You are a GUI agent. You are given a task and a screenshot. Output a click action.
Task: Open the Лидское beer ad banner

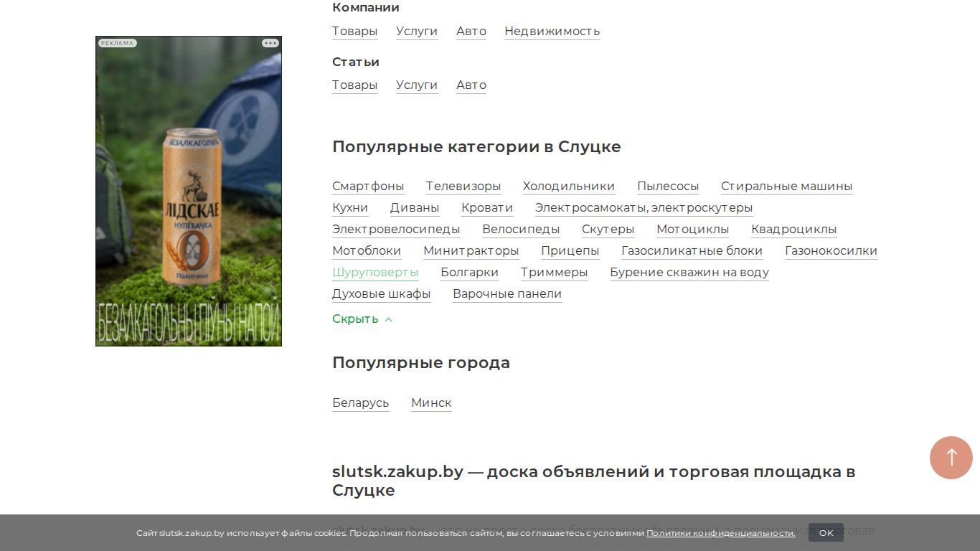click(189, 191)
